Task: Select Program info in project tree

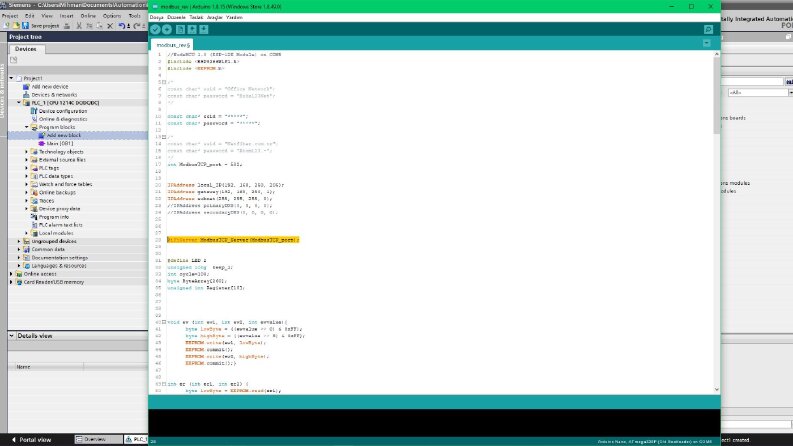Action: click(54, 217)
